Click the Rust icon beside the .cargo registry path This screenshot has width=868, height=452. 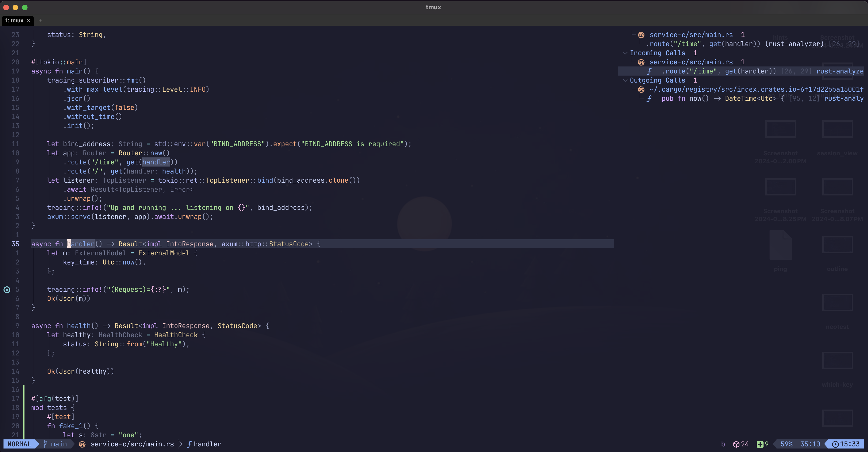(641, 89)
